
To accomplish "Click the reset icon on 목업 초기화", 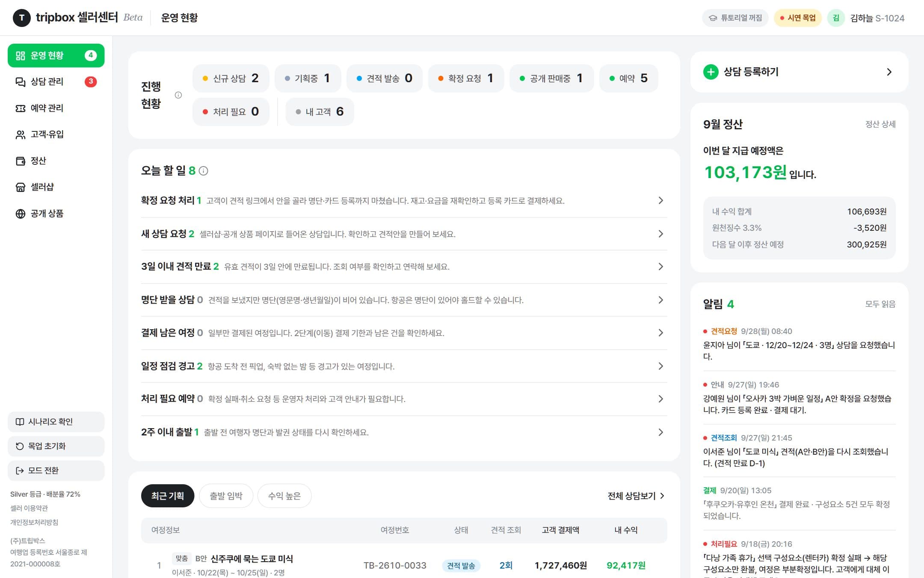I will pos(20,446).
